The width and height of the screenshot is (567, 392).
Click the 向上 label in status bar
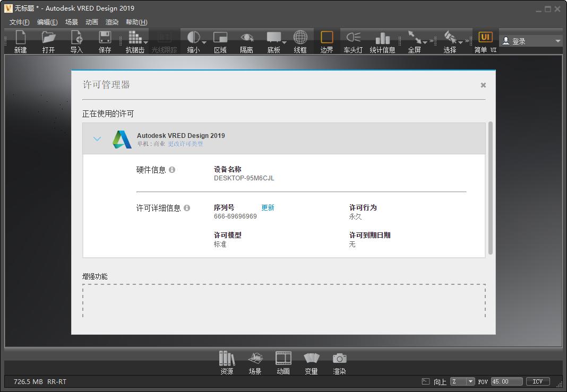tap(440, 382)
